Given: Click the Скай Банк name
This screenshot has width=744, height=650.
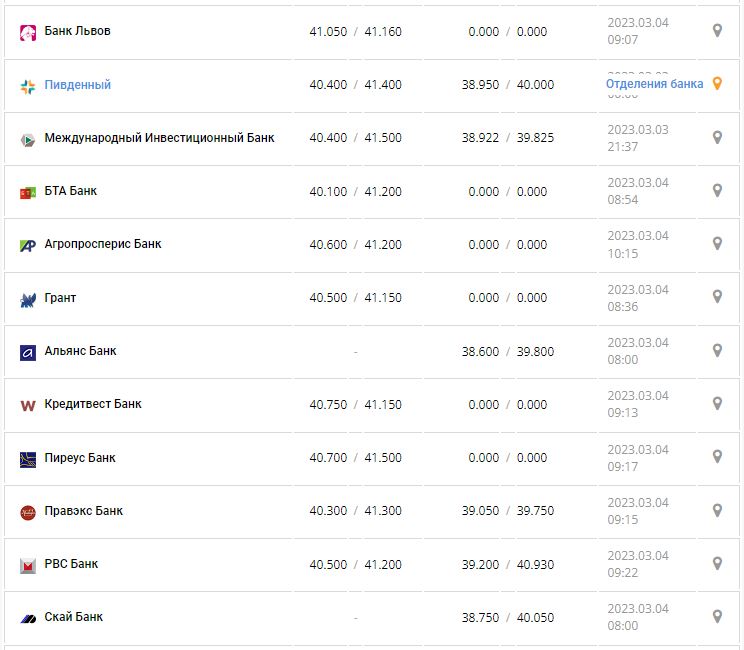Looking at the screenshot, I should click(x=74, y=617).
